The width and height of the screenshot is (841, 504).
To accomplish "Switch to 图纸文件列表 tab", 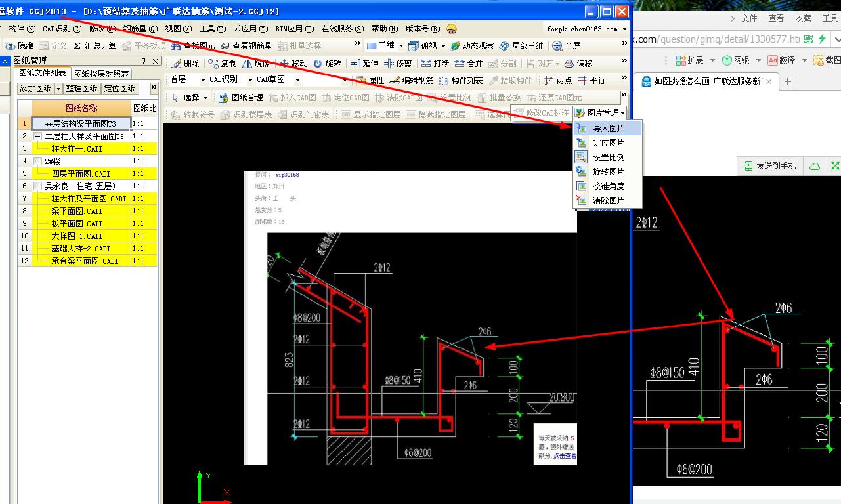I will pos(43,73).
